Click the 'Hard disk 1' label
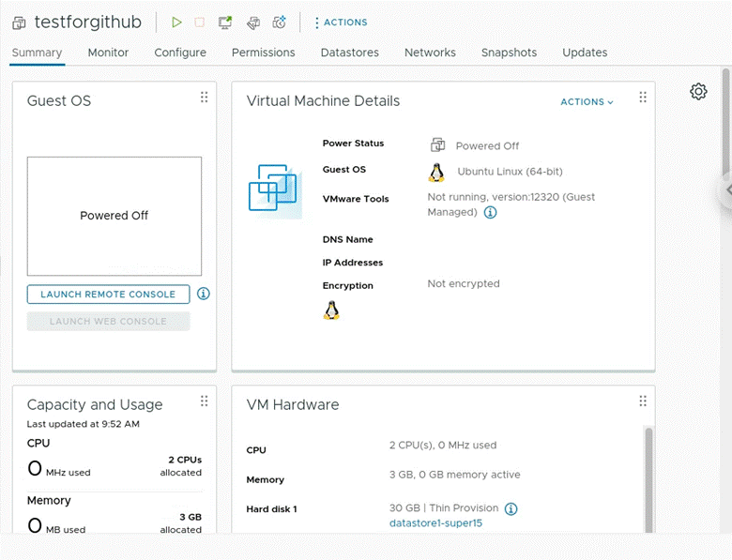The height and width of the screenshot is (560, 732). tap(272, 509)
